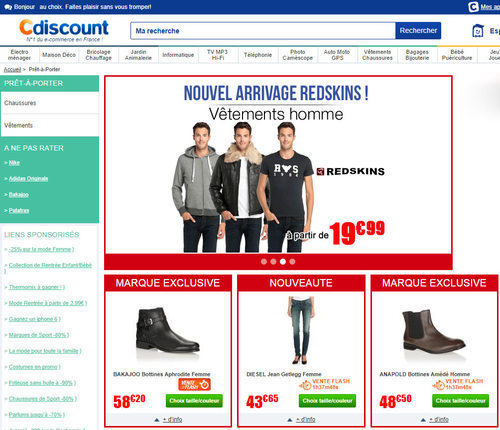This screenshot has height=430, width=500.
Task: Click the Redskins brand logo in banner
Action: tap(351, 171)
